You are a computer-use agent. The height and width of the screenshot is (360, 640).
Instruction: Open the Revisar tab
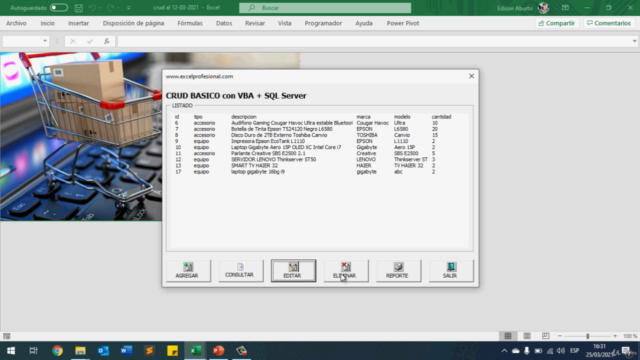click(255, 23)
